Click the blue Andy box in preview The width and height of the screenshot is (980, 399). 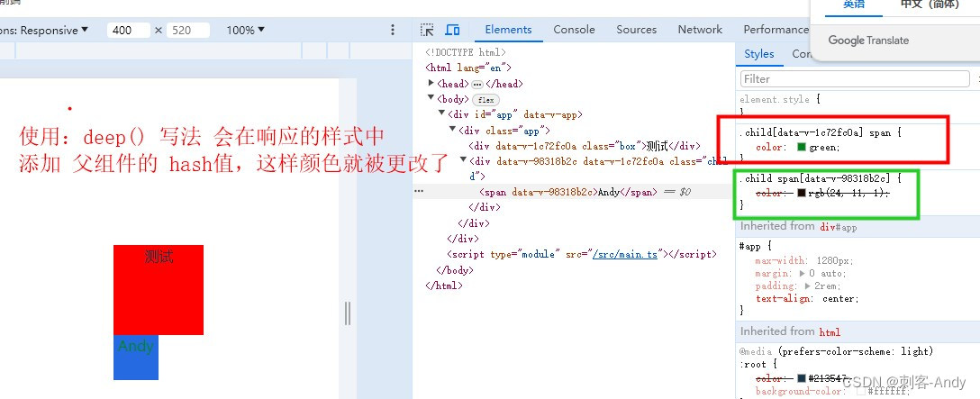pos(136,357)
